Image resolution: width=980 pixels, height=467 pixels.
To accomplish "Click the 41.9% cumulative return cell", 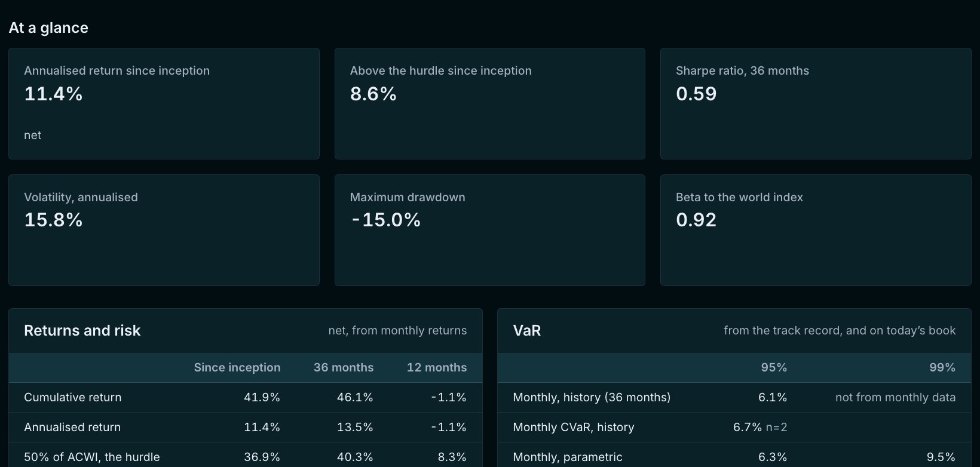I will 262,398.
